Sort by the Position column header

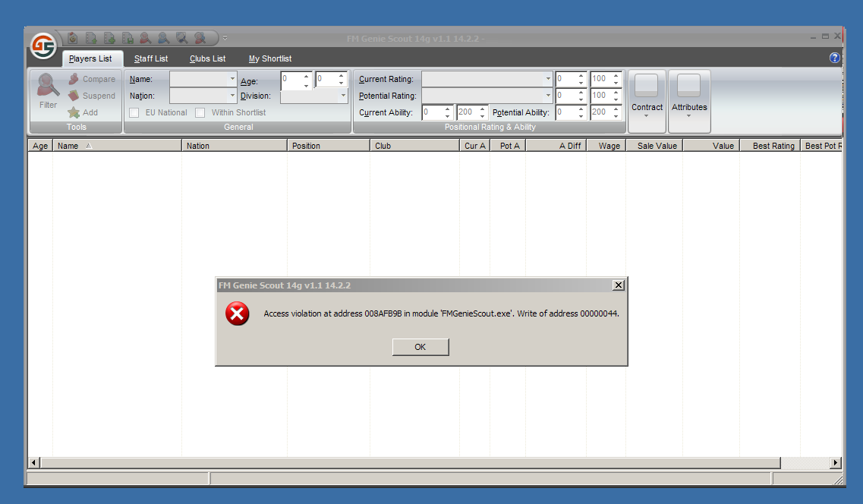[x=329, y=146]
